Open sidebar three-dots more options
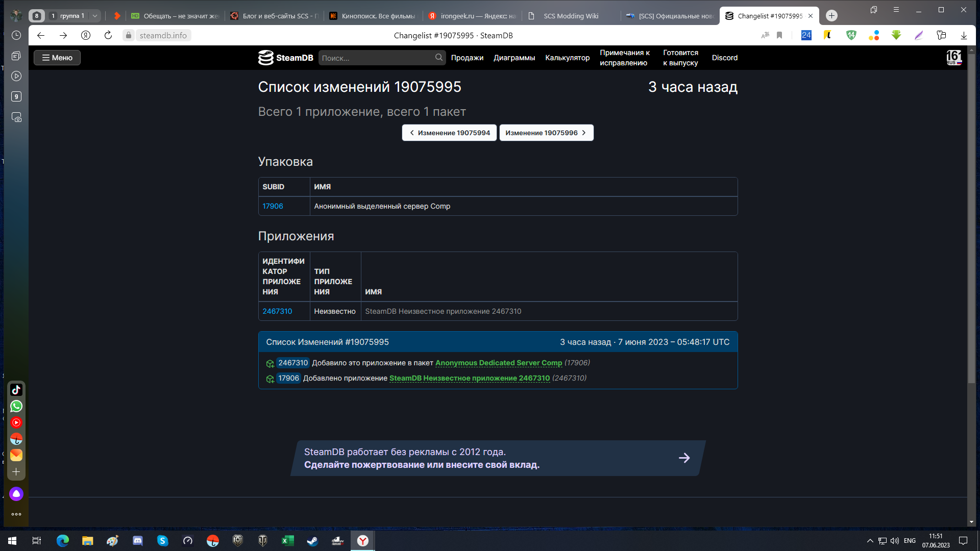The height and width of the screenshot is (551, 980). [16, 514]
